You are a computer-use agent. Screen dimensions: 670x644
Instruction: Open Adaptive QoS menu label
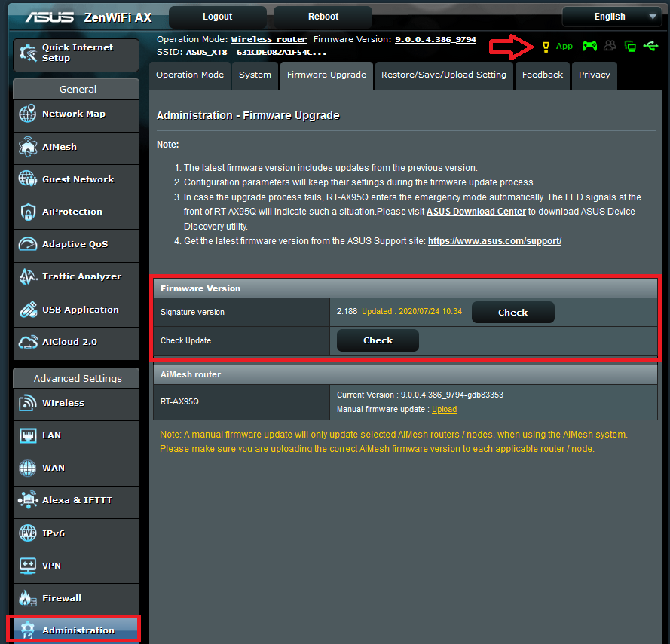click(75, 244)
